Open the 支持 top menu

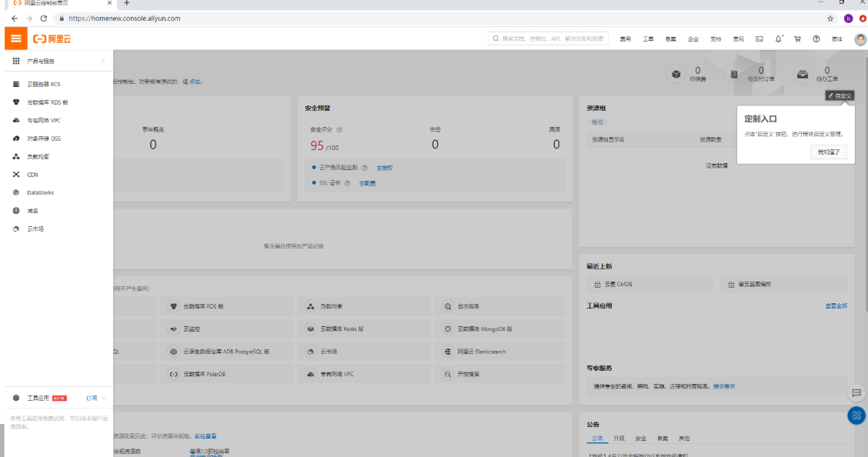click(716, 39)
